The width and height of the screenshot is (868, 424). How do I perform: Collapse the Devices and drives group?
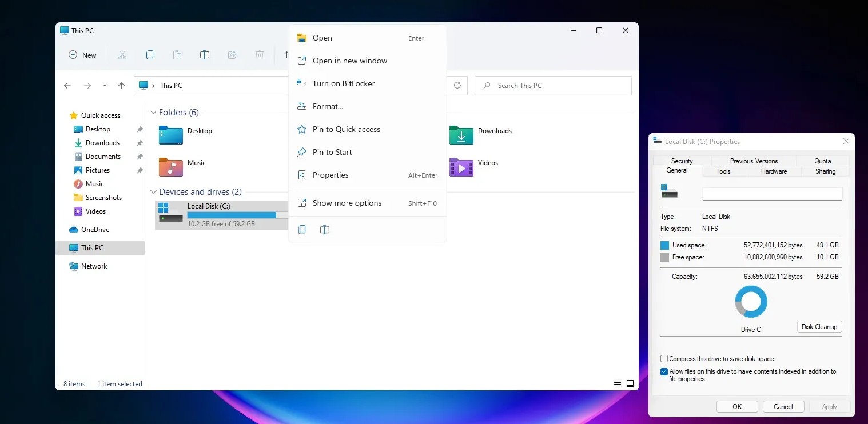pos(153,192)
